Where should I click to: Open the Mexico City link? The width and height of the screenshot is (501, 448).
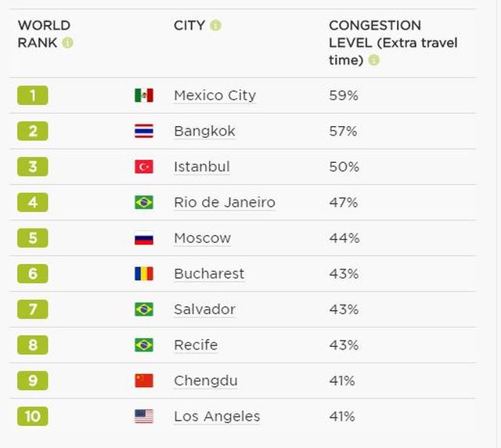click(x=214, y=96)
